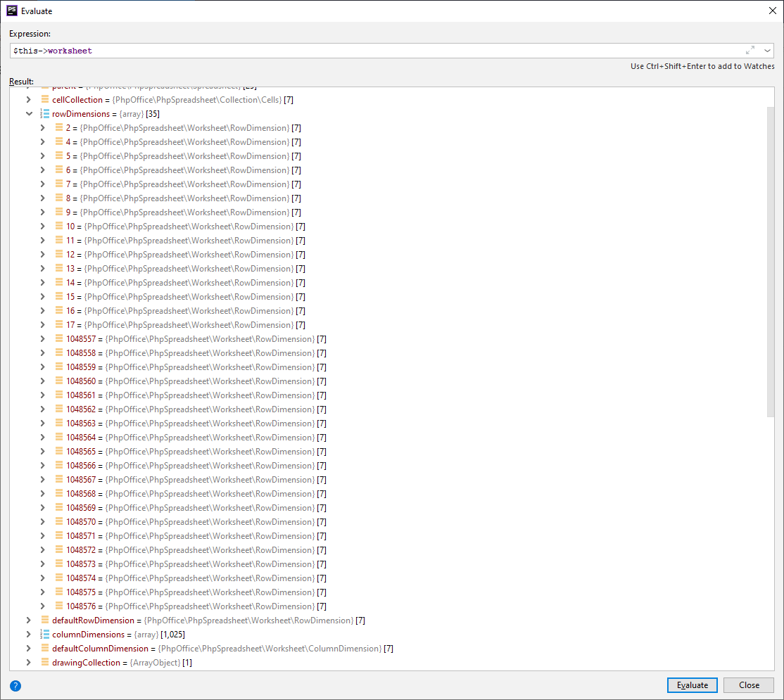
Task: Open the expression history dropdown
Action: [766, 50]
